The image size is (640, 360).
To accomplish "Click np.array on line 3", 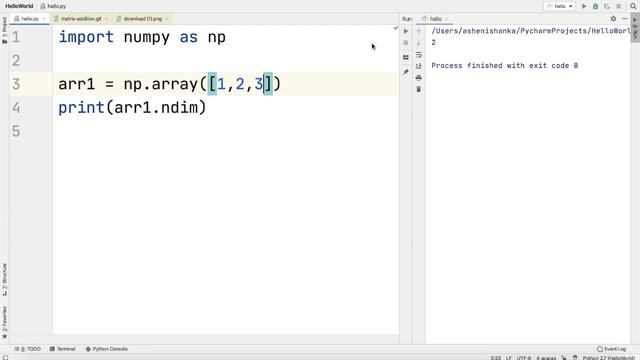I will (160, 84).
